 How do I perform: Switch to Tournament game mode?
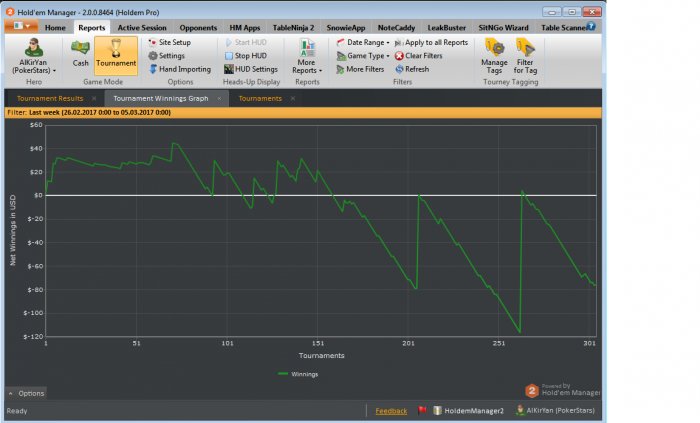116,54
